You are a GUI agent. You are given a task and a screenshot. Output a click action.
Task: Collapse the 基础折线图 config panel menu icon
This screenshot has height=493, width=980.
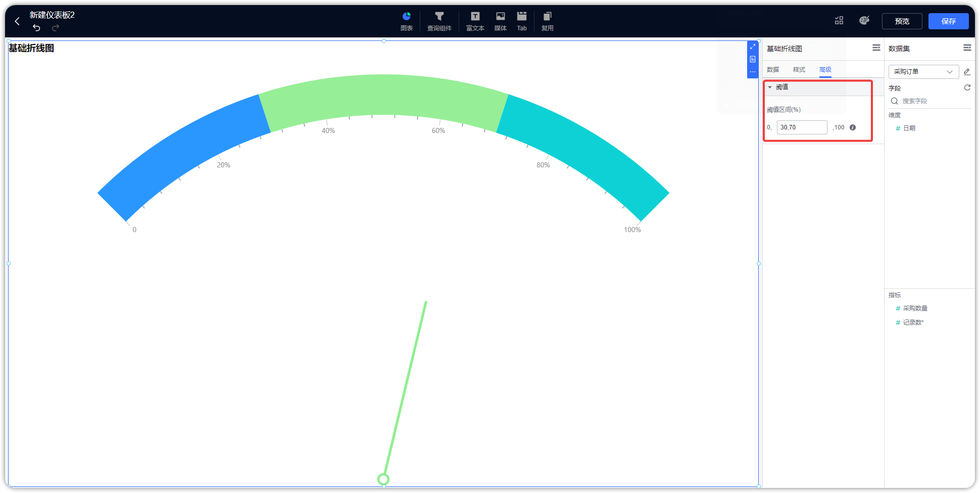pyautogui.click(x=876, y=48)
